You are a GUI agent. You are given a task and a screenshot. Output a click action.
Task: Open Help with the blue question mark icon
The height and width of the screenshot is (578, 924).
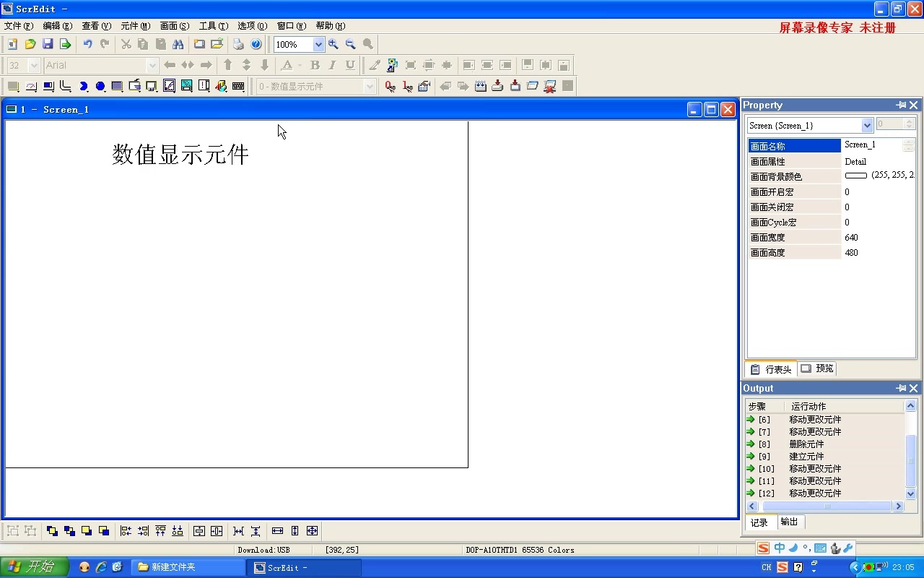click(x=256, y=44)
